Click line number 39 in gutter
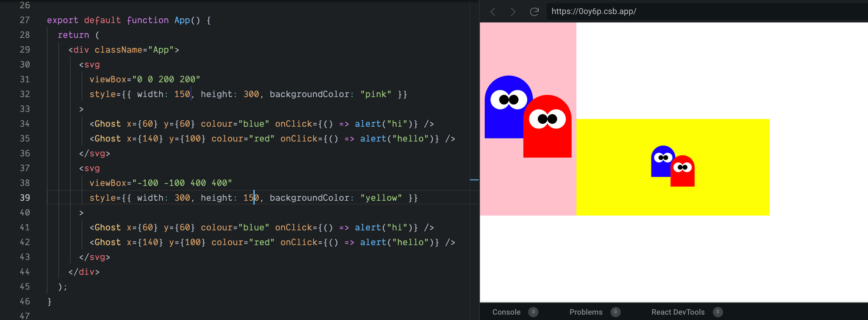This screenshot has width=868, height=320. tap(25, 198)
